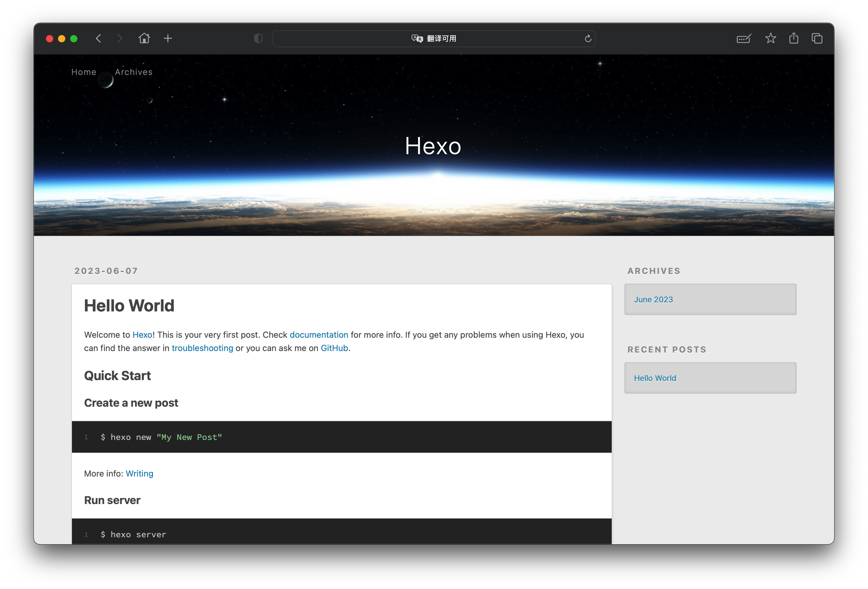Screen dimensions: 868x589
Task: Click the translate icon in address bar
Action: pyautogui.click(x=417, y=38)
